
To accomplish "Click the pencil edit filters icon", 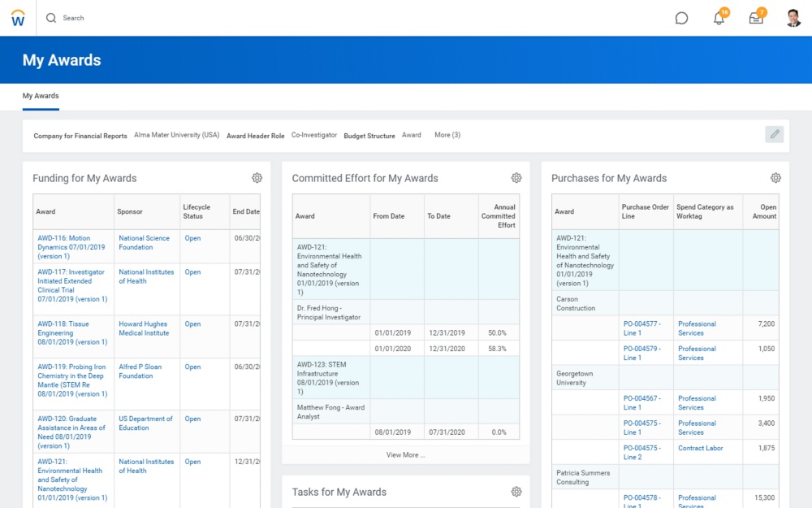I will coord(774,134).
